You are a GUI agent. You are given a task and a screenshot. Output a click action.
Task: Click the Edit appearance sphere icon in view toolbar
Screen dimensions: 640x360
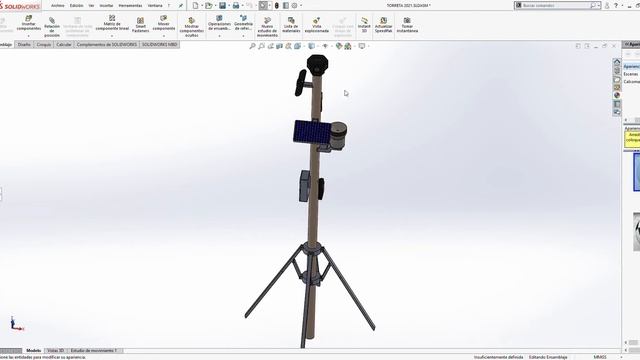(339, 46)
